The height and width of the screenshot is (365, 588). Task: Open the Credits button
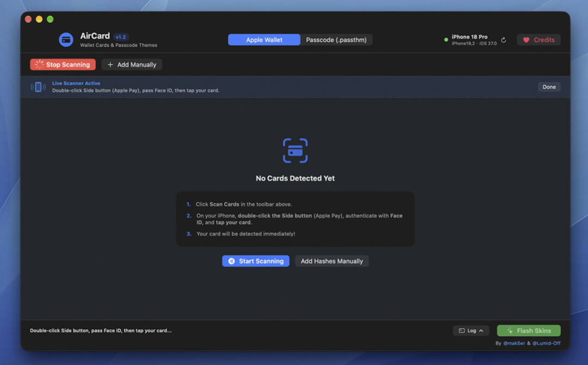click(538, 40)
